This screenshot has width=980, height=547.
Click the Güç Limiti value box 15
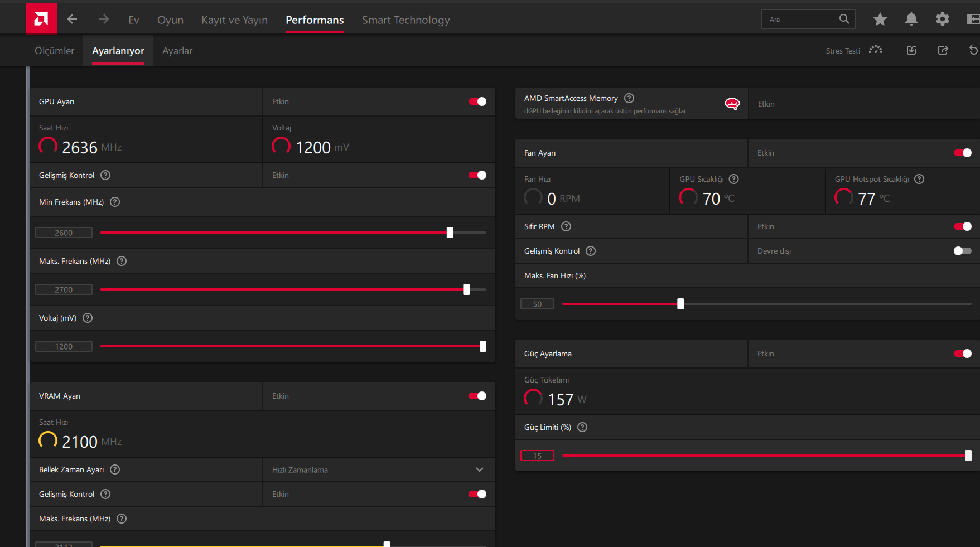coord(537,456)
